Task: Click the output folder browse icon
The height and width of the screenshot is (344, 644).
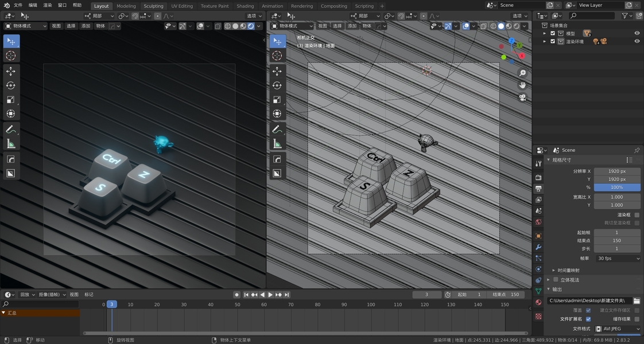Action: pos(637,300)
